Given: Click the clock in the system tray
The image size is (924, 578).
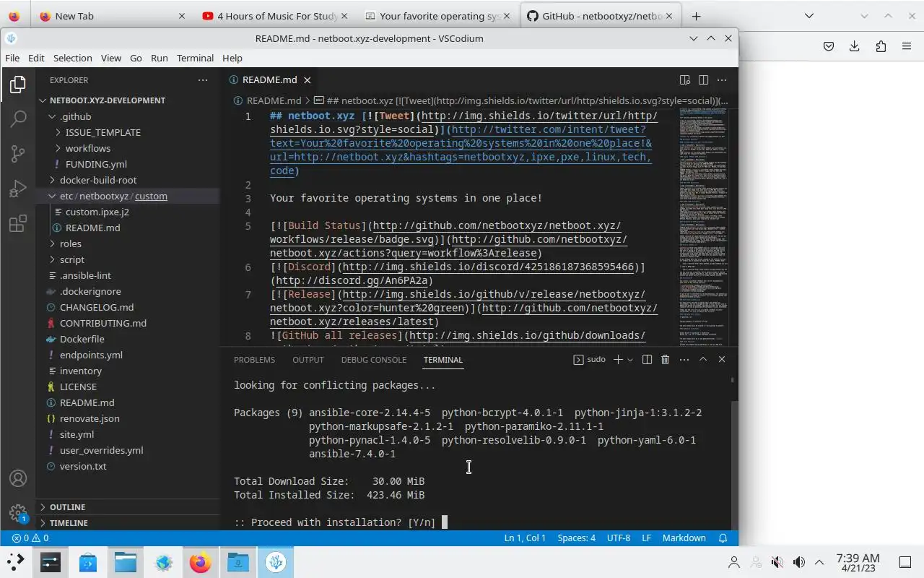Looking at the screenshot, I should 858,562.
